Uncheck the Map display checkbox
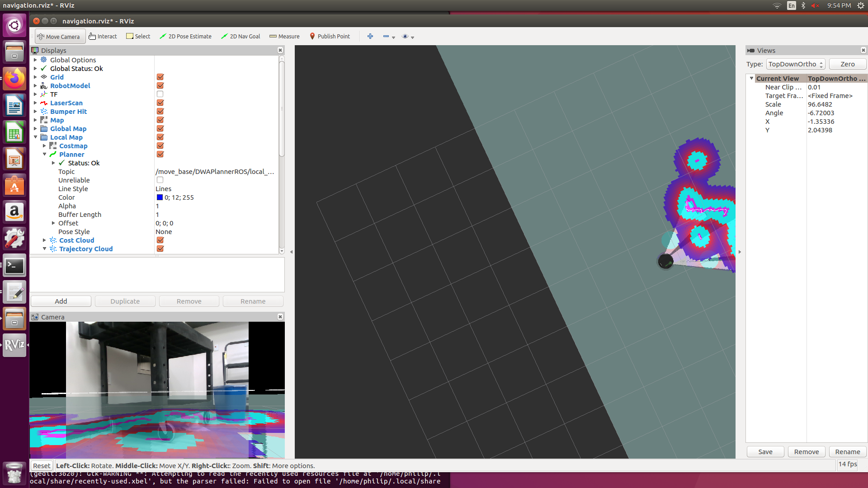This screenshot has width=868, height=488. coord(160,120)
